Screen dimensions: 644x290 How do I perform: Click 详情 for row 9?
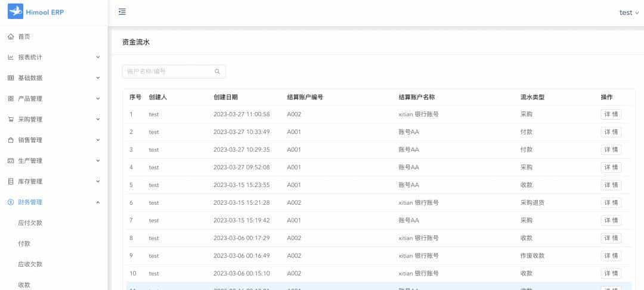coord(611,255)
